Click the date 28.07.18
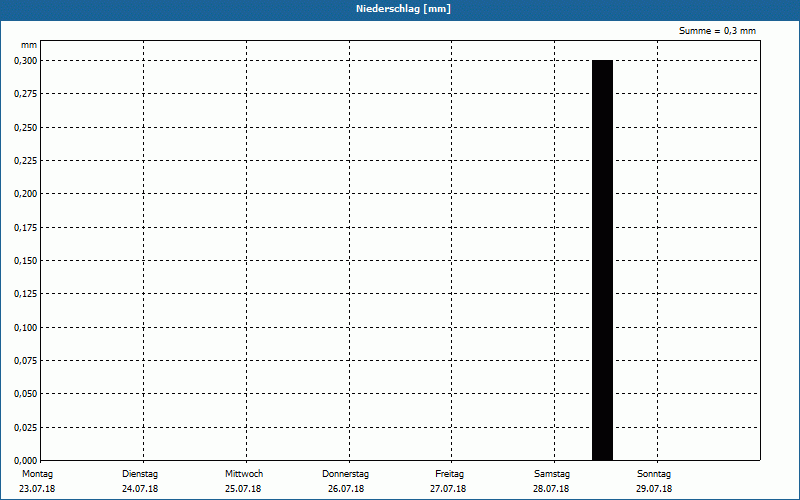 551,489
